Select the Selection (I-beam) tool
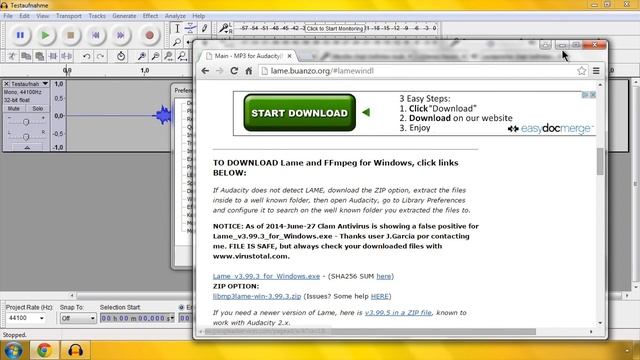The height and width of the screenshot is (360, 640). coord(177,28)
